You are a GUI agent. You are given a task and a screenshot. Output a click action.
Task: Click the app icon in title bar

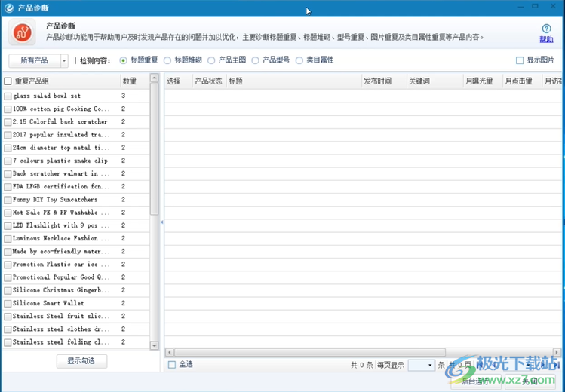(9, 8)
